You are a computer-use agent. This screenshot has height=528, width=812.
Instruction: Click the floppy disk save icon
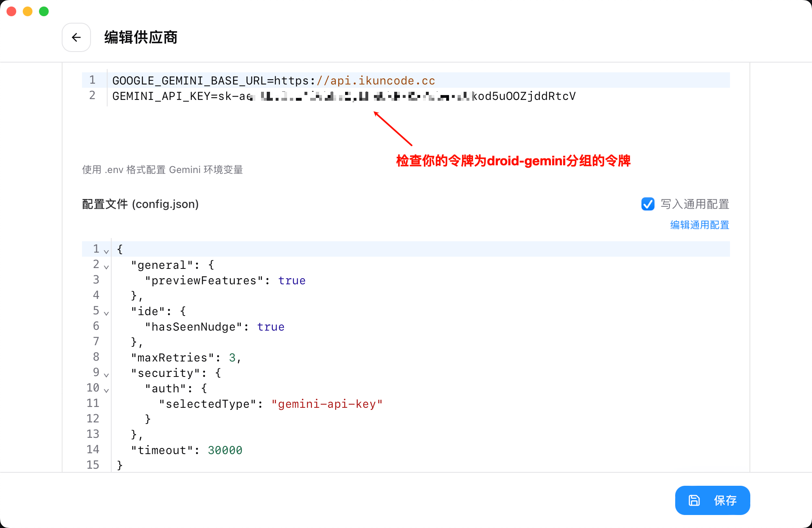694,500
